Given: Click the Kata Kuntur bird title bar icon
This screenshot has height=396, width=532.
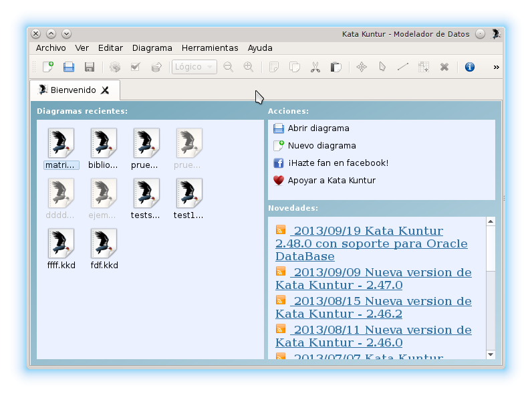Looking at the screenshot, I should [496, 34].
